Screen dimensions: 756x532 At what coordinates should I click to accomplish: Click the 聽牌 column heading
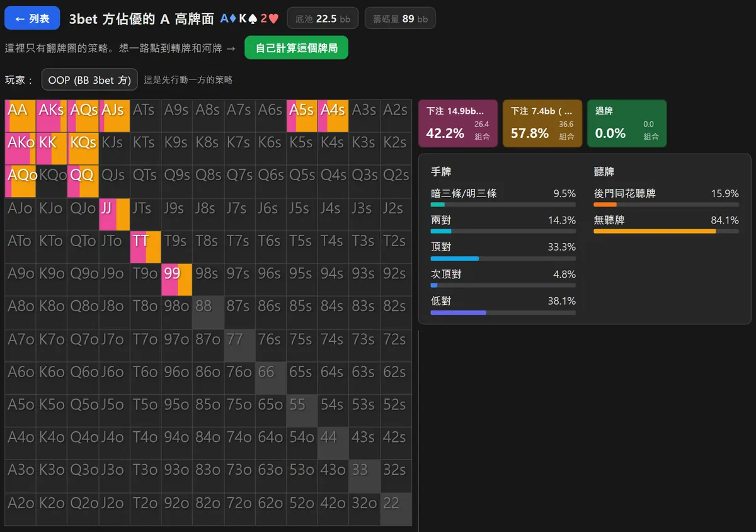pos(604,171)
